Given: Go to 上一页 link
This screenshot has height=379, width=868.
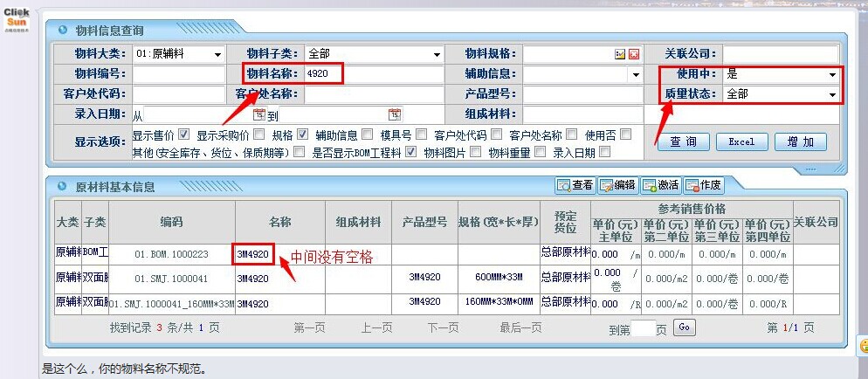Looking at the screenshot, I should [376, 327].
